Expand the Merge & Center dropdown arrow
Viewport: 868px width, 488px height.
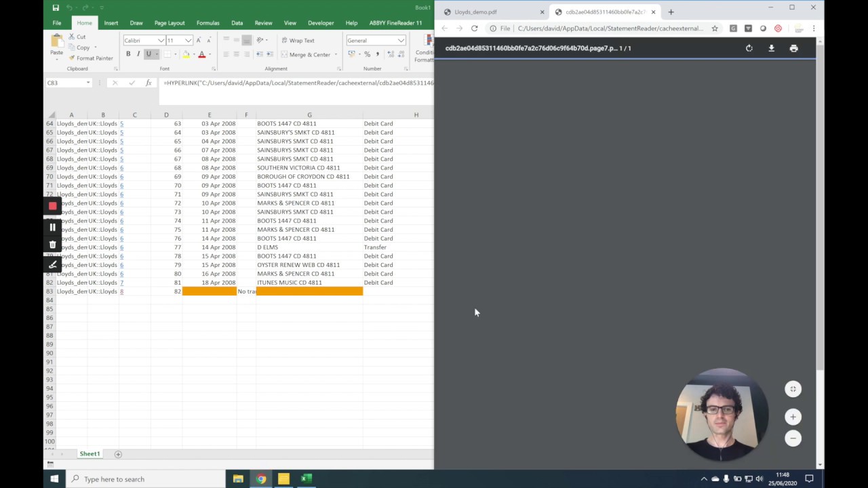[x=336, y=54]
